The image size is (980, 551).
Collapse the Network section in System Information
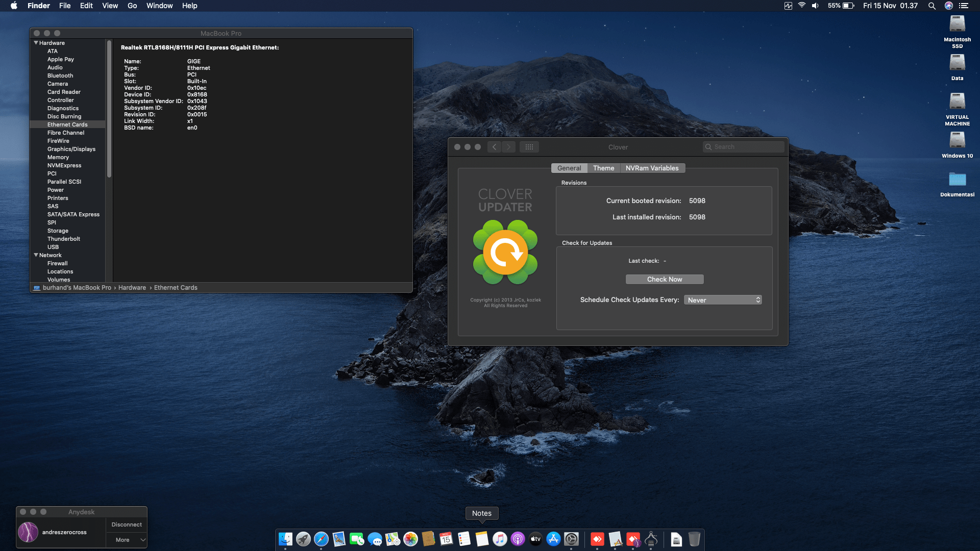pyautogui.click(x=36, y=255)
